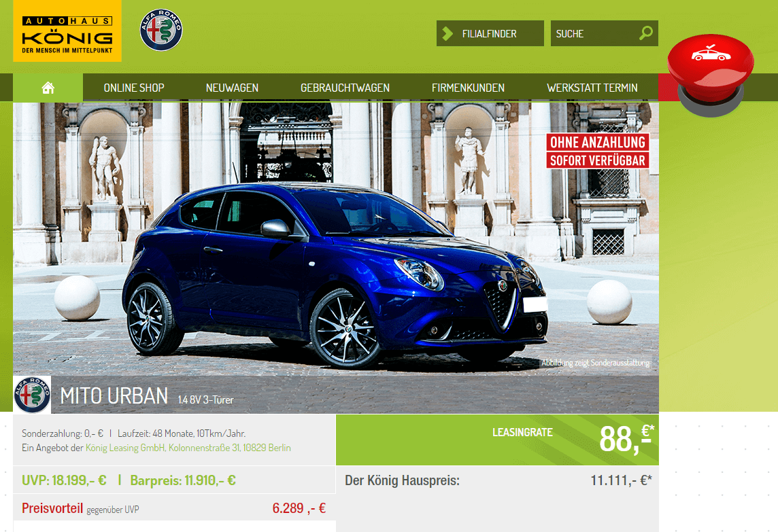Open the König Leasing GmbH address link

click(188, 448)
